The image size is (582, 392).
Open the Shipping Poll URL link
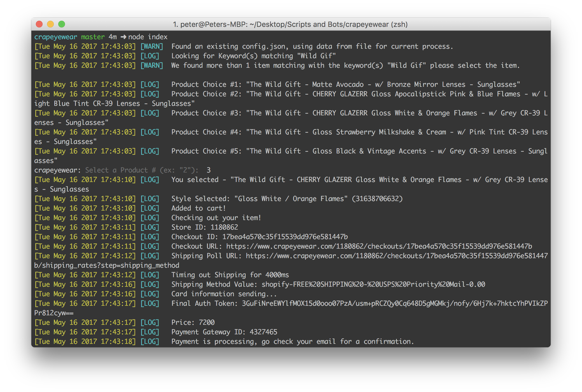397,256
